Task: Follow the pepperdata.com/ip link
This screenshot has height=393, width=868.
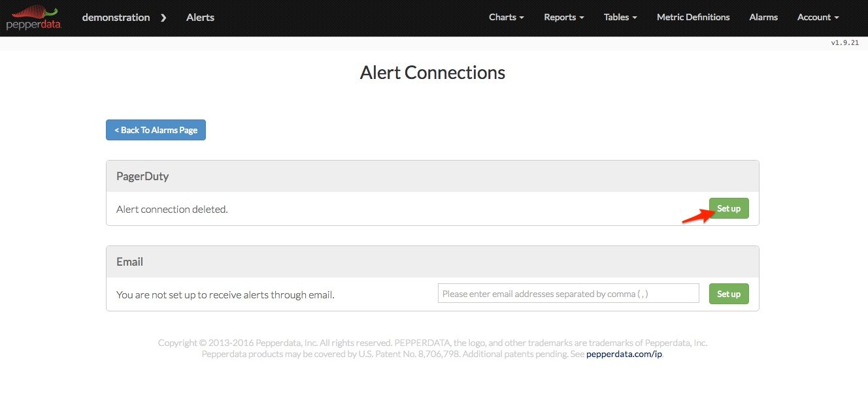Action: 624,354
